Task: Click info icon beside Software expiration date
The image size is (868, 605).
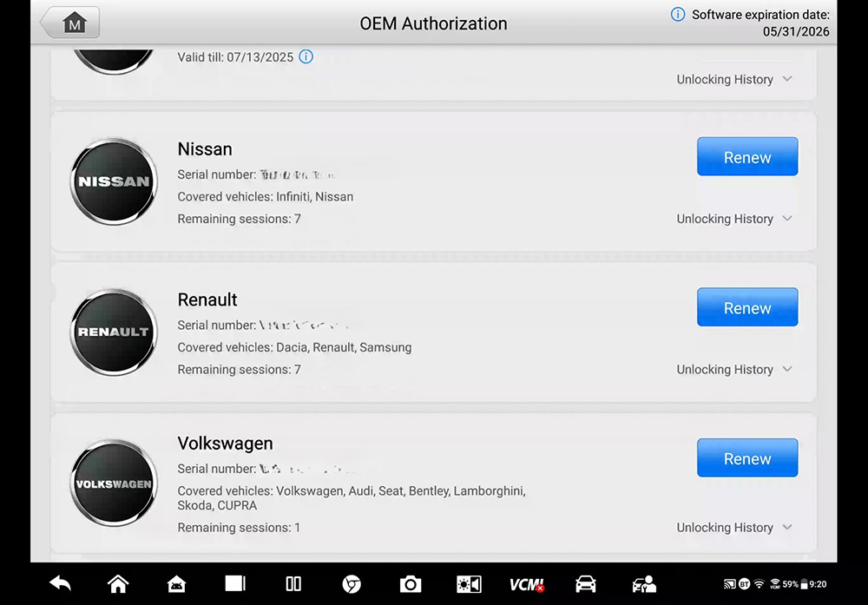Action: (678, 15)
